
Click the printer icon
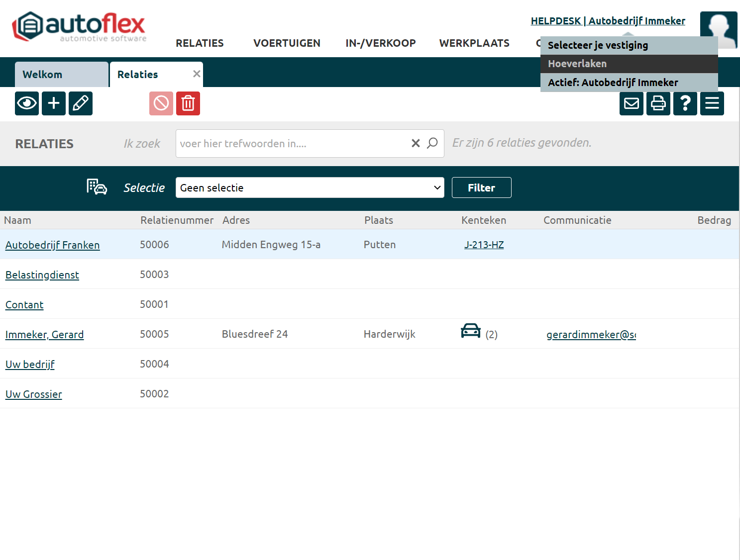(x=658, y=103)
